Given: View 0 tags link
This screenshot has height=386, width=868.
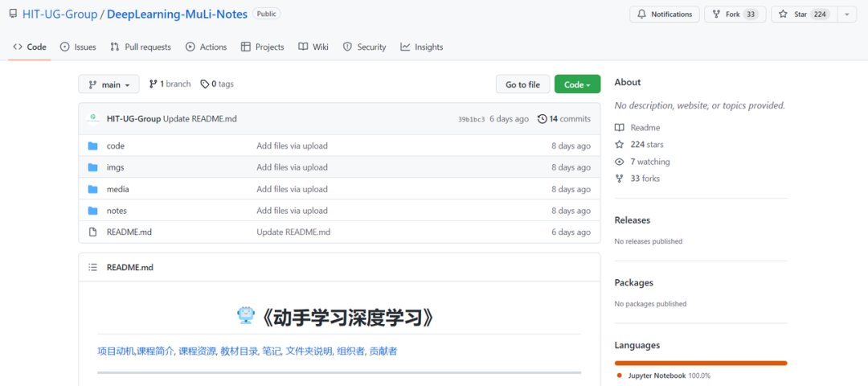Looking at the screenshot, I should tap(217, 84).
